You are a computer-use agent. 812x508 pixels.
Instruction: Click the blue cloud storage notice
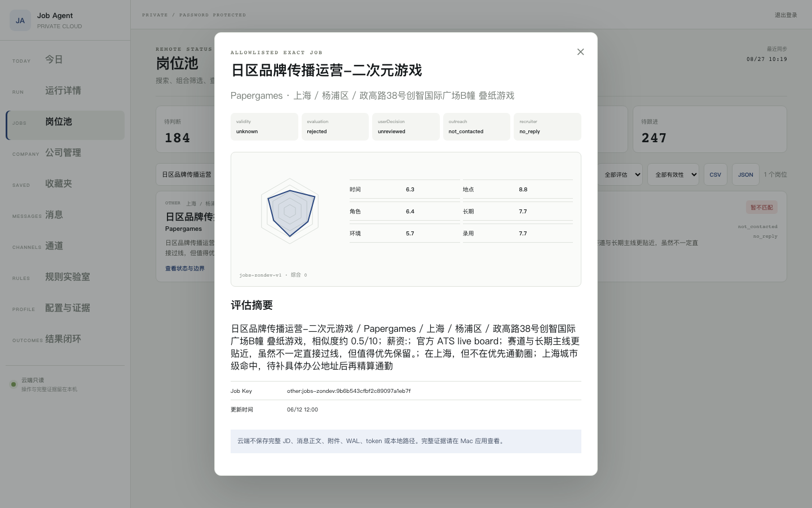[406, 441]
